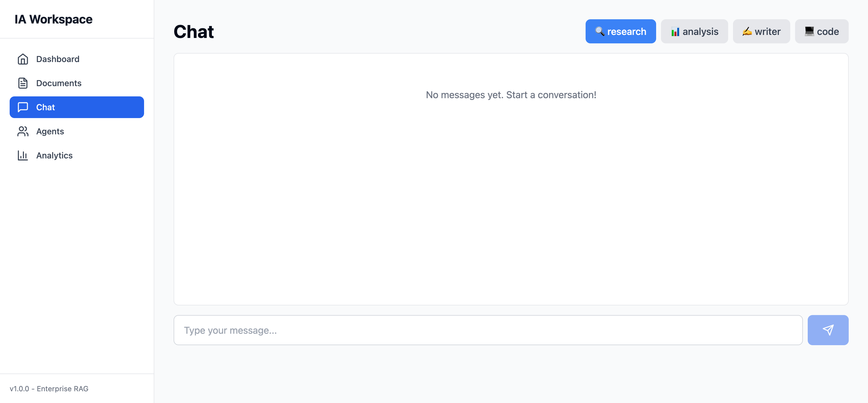
Task: Switch to the code agent
Action: (x=822, y=31)
